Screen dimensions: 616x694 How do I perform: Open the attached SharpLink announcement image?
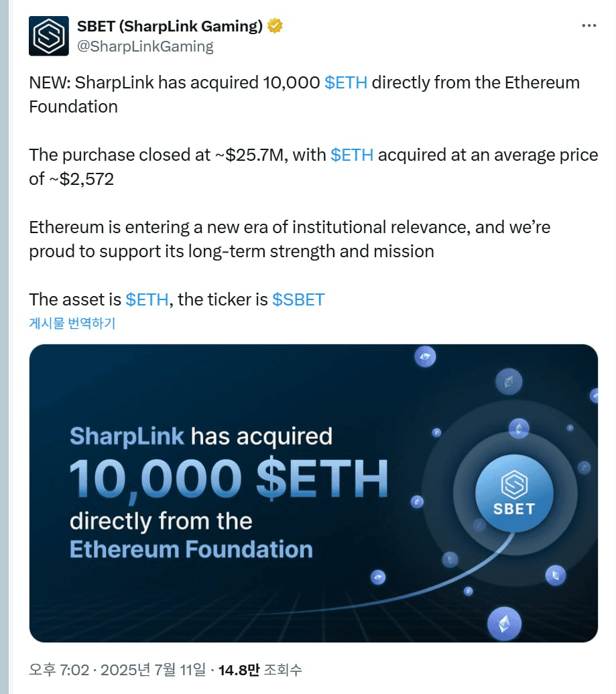tap(314, 493)
